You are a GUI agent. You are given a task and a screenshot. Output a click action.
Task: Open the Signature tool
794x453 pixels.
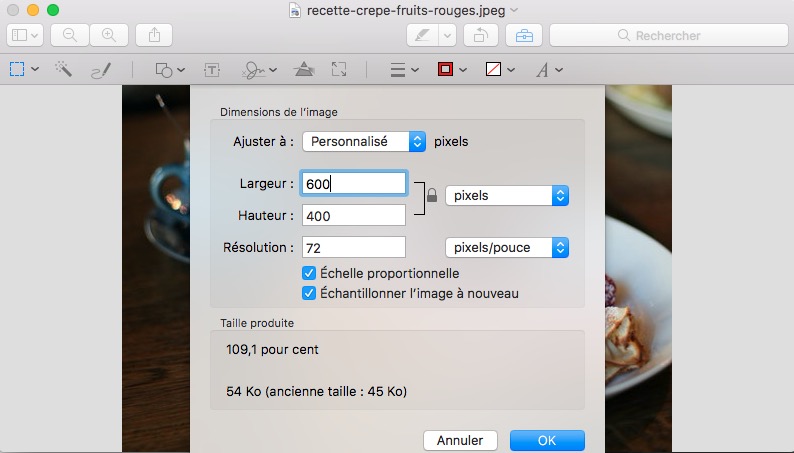click(257, 69)
